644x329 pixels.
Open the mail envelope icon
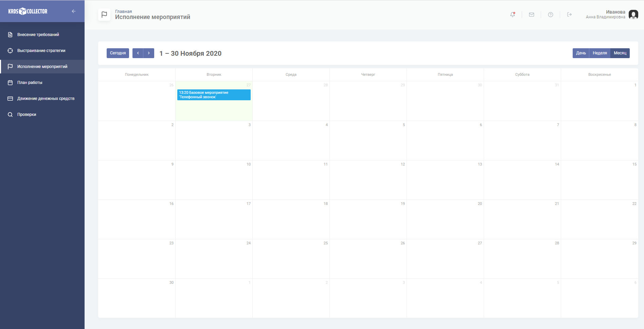[x=532, y=15]
